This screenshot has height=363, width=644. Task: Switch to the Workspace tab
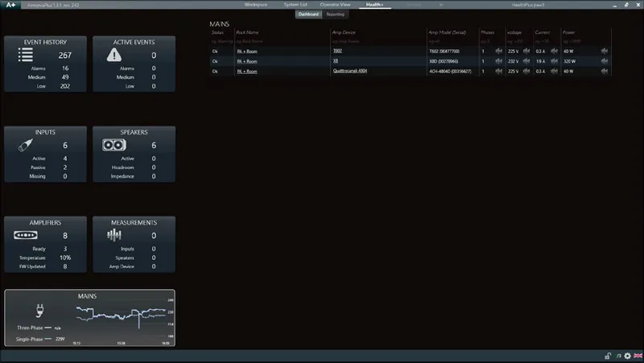click(255, 5)
